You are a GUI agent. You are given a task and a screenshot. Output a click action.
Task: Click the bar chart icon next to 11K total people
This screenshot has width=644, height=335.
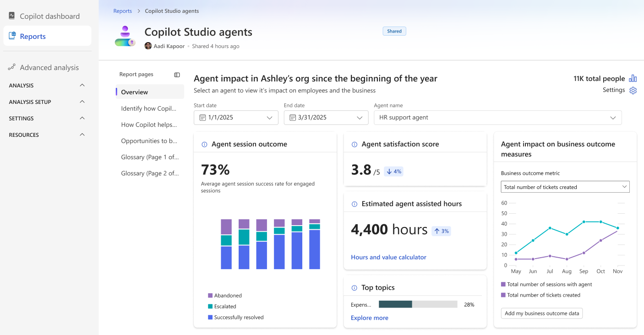tap(633, 78)
